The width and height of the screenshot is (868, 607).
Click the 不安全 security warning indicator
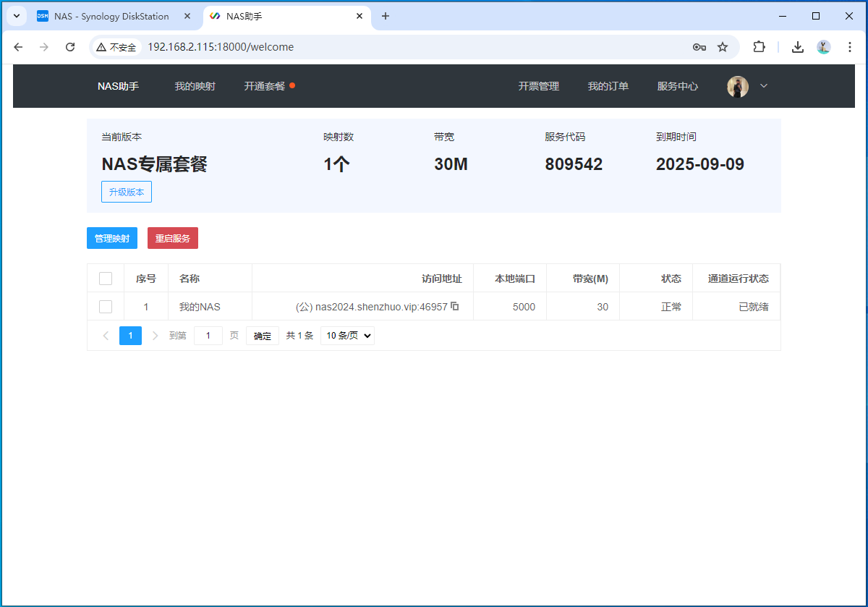116,47
